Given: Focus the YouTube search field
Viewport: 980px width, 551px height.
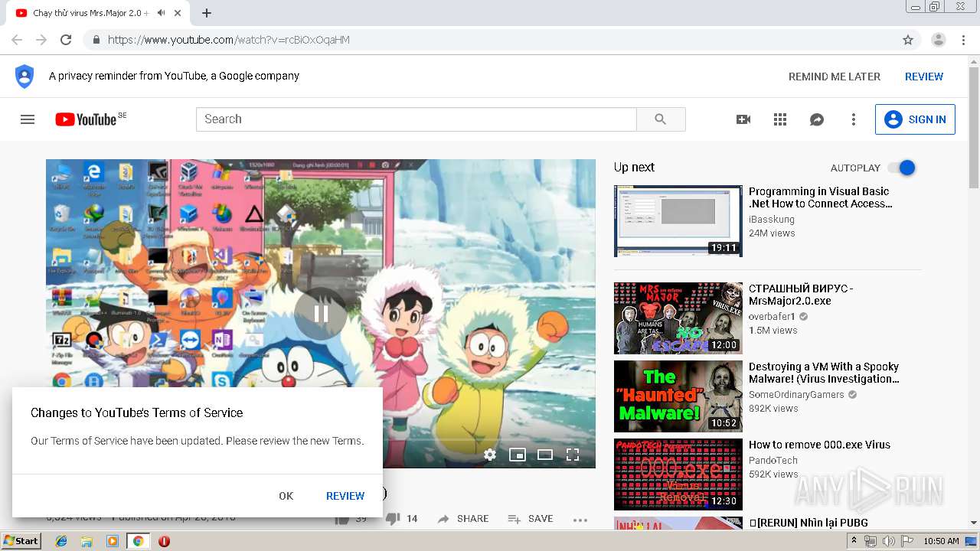Looking at the screenshot, I should point(416,119).
